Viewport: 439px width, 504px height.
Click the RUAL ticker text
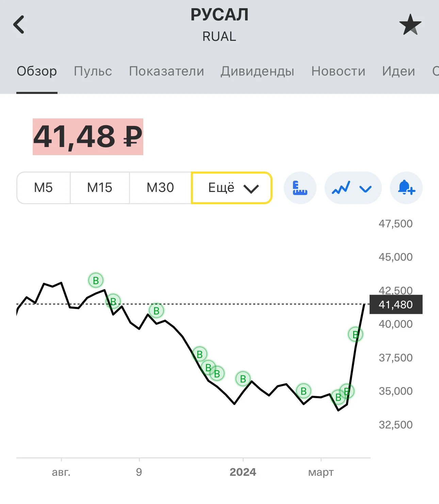[x=219, y=36]
